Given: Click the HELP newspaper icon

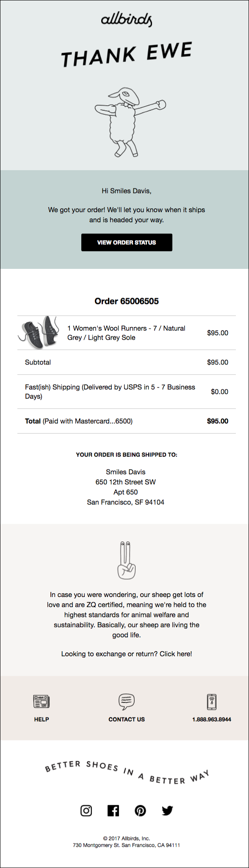Looking at the screenshot, I should pyautogui.click(x=41, y=702).
